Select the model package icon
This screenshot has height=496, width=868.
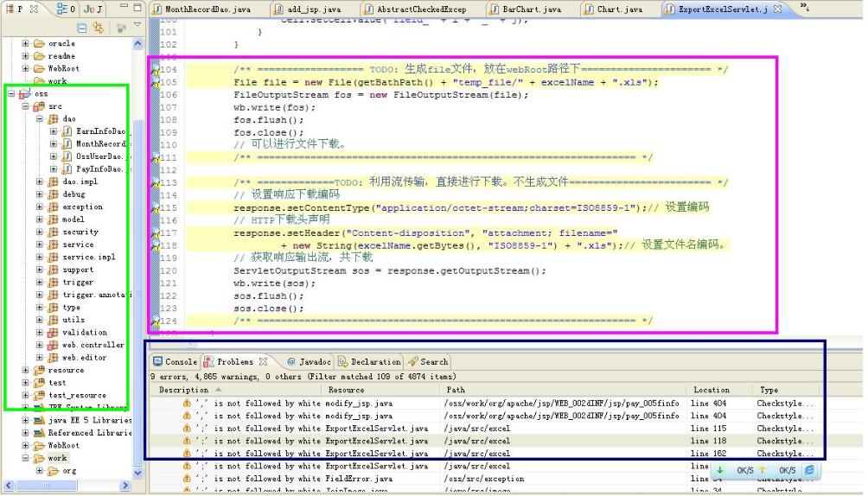pyautogui.click(x=53, y=219)
